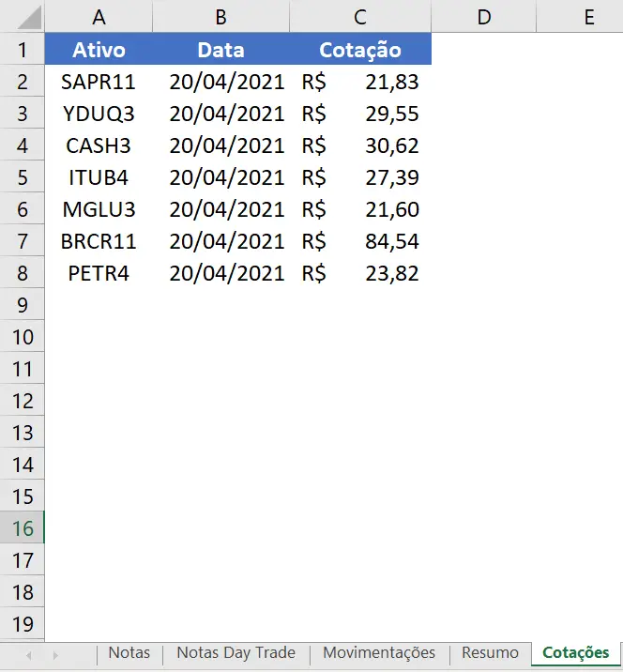Click the quote value 23,82
Viewport: 623px width, 672px height.
(391, 273)
